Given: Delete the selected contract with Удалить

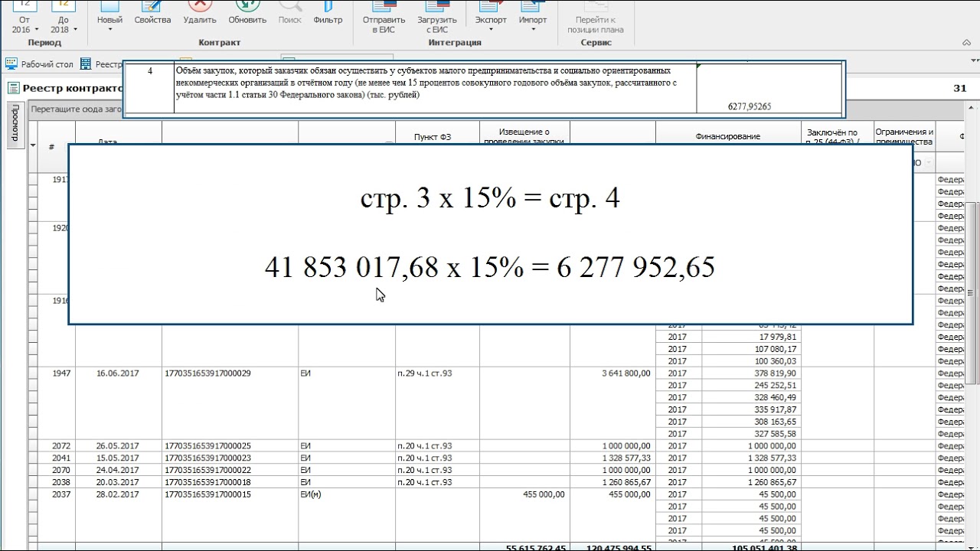Looking at the screenshot, I should point(200,13).
